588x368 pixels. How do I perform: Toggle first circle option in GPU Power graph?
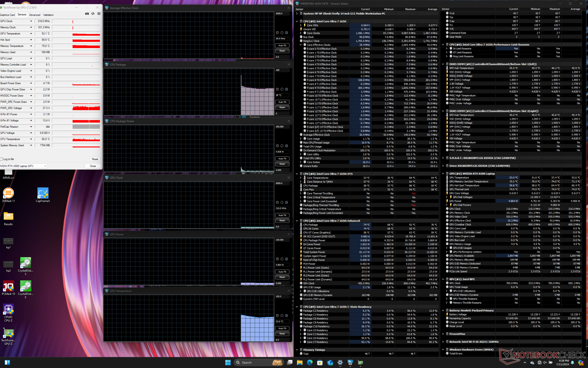coord(277,259)
